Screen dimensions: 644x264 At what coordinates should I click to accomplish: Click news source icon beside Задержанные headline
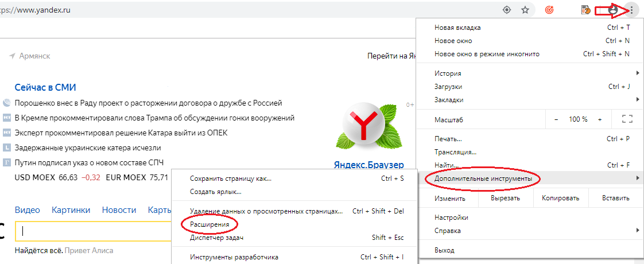(6, 148)
